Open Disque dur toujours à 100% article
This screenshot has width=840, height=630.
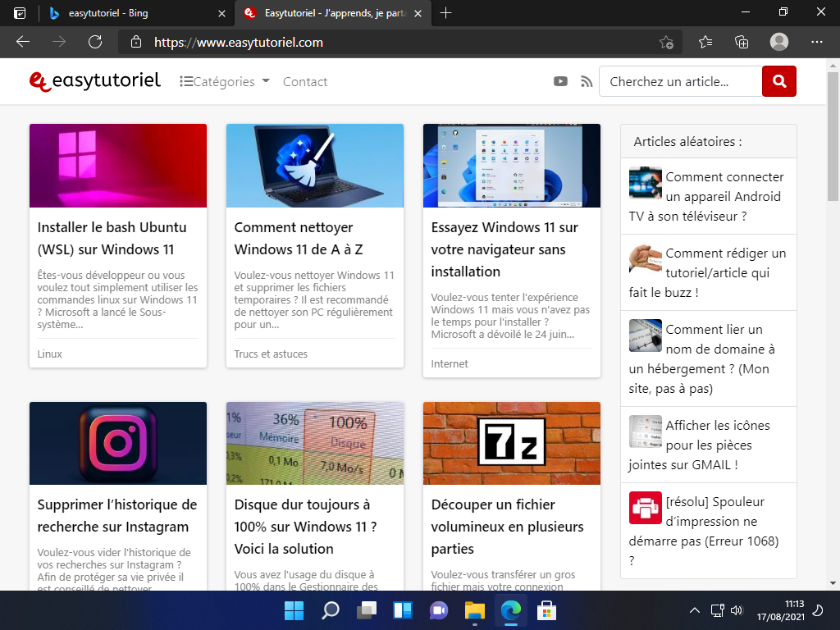pyautogui.click(x=305, y=527)
